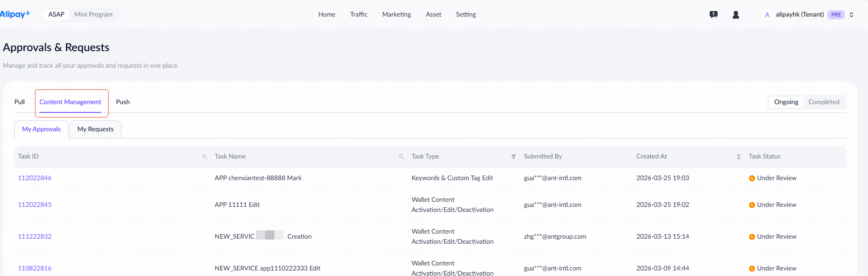The height and width of the screenshot is (276, 868).
Task: Switch to Mini Program mode
Action: point(93,14)
